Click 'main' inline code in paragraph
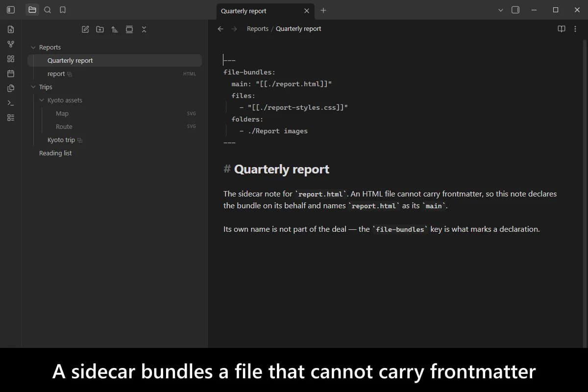Screen dimensions: 588x392 pyautogui.click(x=434, y=206)
